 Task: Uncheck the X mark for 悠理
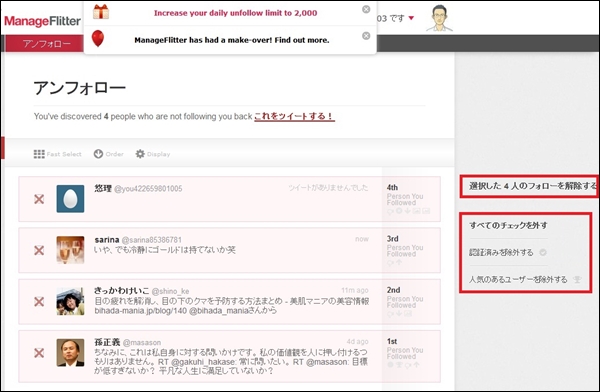tap(39, 199)
